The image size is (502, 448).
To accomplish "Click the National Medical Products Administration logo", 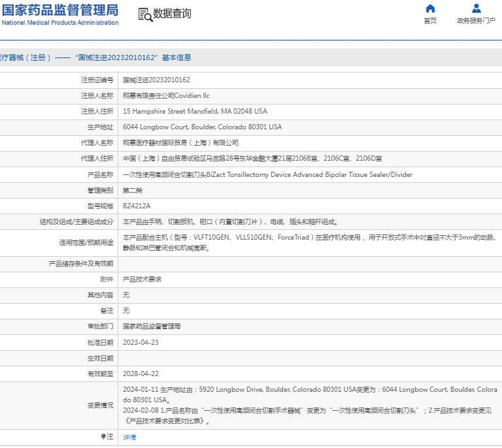I will pyautogui.click(x=60, y=15).
